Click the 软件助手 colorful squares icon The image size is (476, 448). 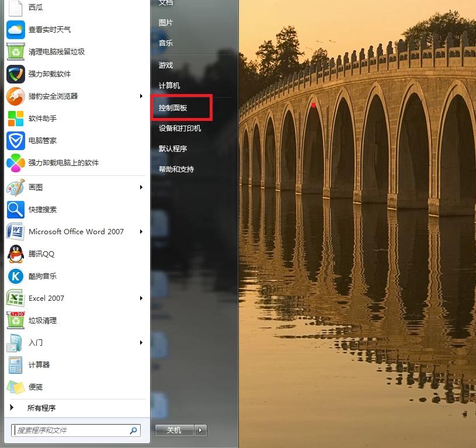tap(15, 119)
